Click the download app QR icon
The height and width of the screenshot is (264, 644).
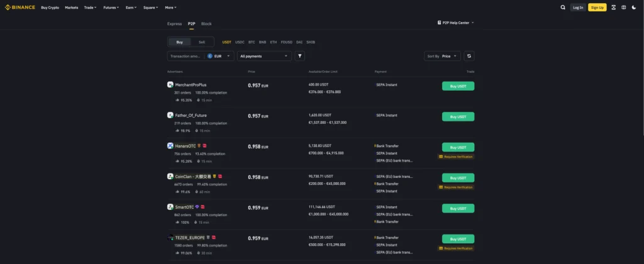614,8
